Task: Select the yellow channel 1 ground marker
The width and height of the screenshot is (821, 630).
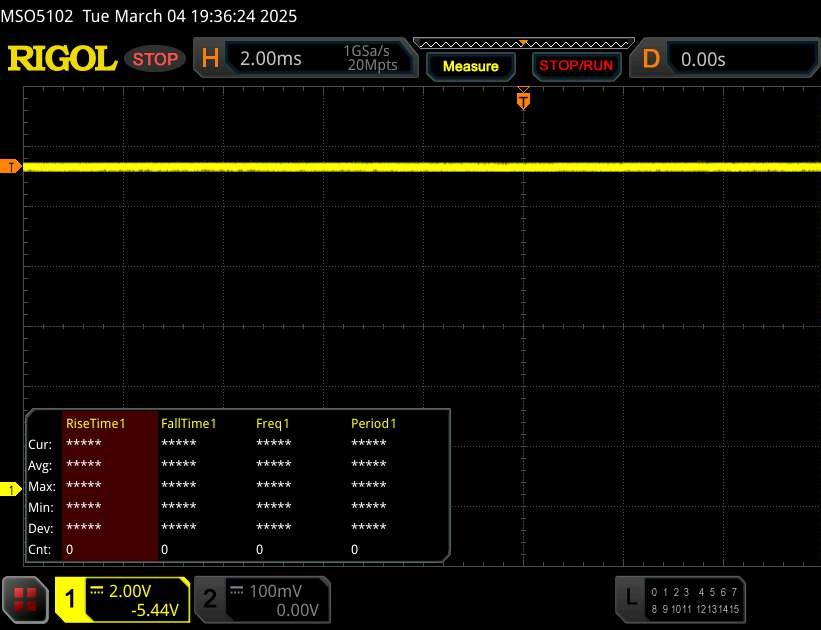Action: pyautogui.click(x=10, y=489)
